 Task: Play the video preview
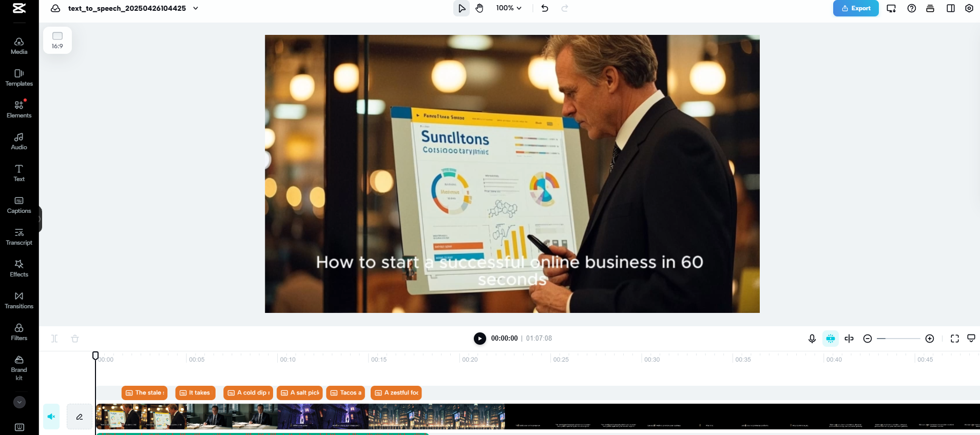tap(479, 339)
